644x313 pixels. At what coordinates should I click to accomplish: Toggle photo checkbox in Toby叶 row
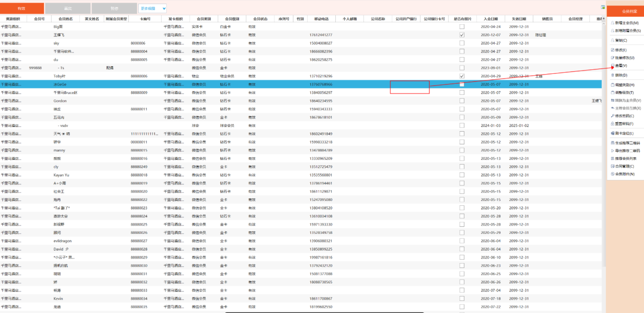(462, 76)
